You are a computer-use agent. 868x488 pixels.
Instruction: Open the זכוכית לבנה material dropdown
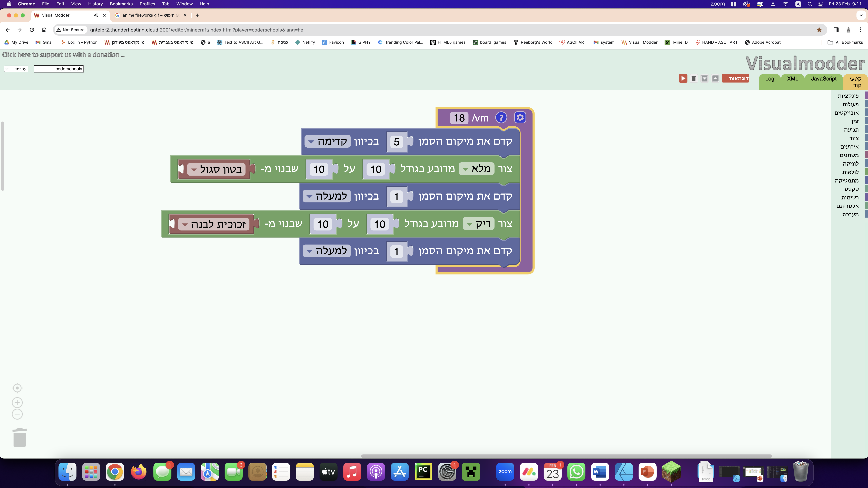pyautogui.click(x=214, y=224)
